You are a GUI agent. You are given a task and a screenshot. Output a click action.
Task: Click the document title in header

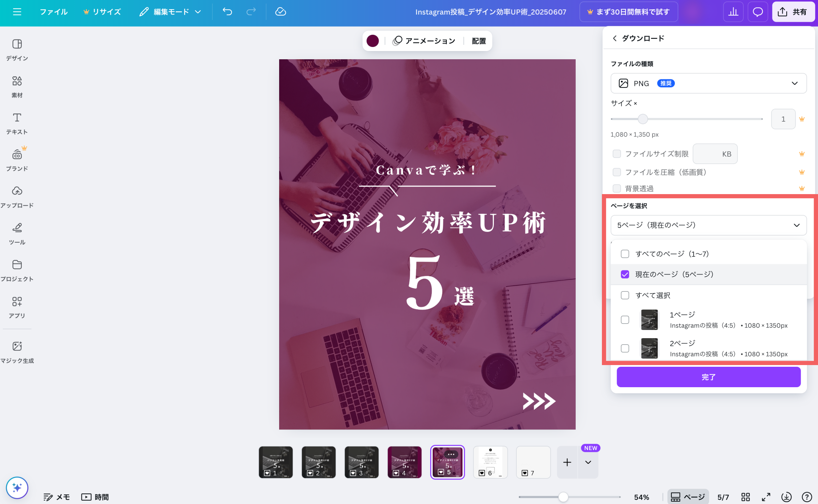(490, 12)
